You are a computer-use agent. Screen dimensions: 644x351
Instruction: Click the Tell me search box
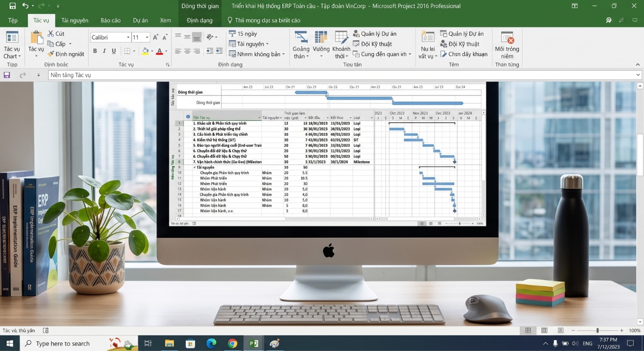(x=264, y=20)
